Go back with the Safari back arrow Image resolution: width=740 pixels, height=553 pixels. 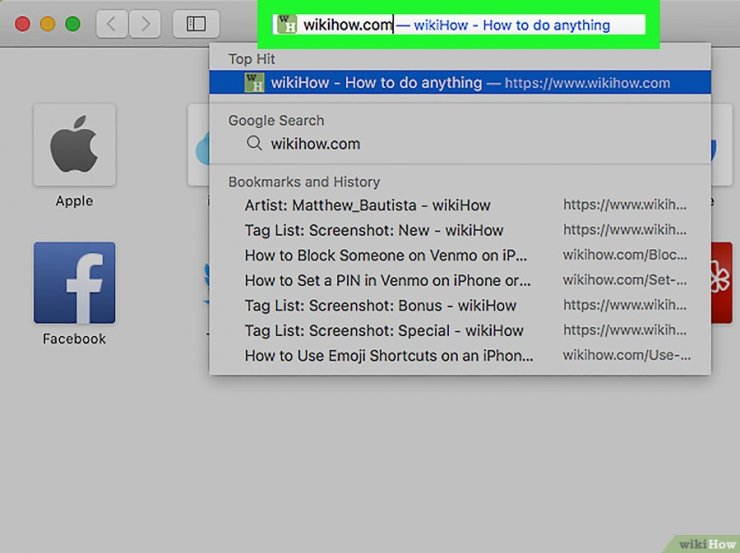coord(112,24)
